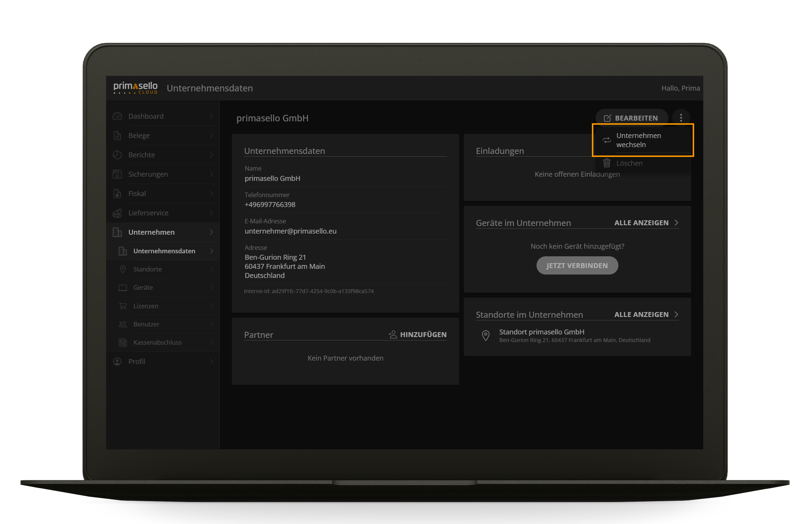Click the location pin for Standort primasello GmbH
This screenshot has width=812, height=524.
pyautogui.click(x=486, y=335)
